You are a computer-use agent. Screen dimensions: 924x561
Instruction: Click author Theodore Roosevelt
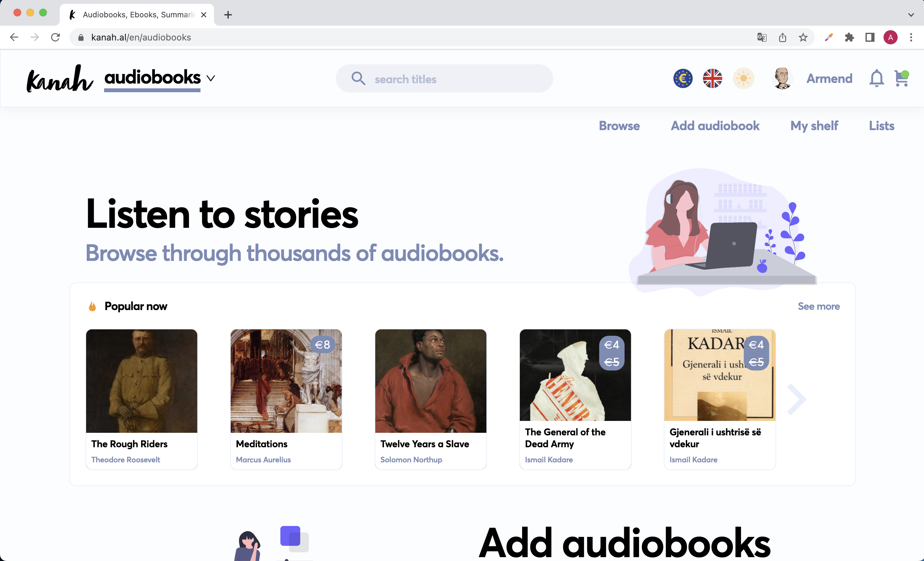126,460
